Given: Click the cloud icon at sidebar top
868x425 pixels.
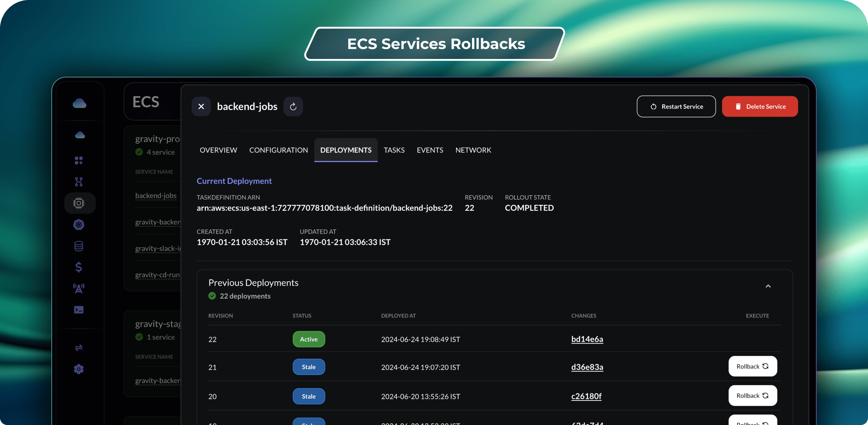Looking at the screenshot, I should coord(79,103).
